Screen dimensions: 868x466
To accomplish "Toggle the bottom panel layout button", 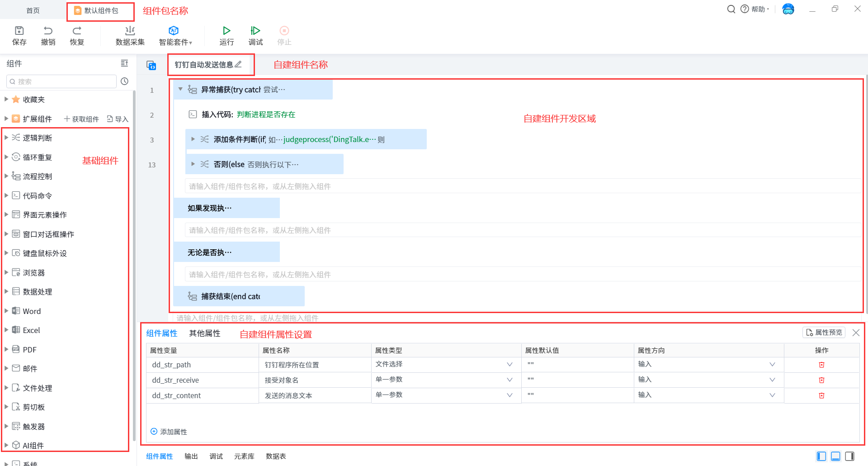I will [x=835, y=456].
